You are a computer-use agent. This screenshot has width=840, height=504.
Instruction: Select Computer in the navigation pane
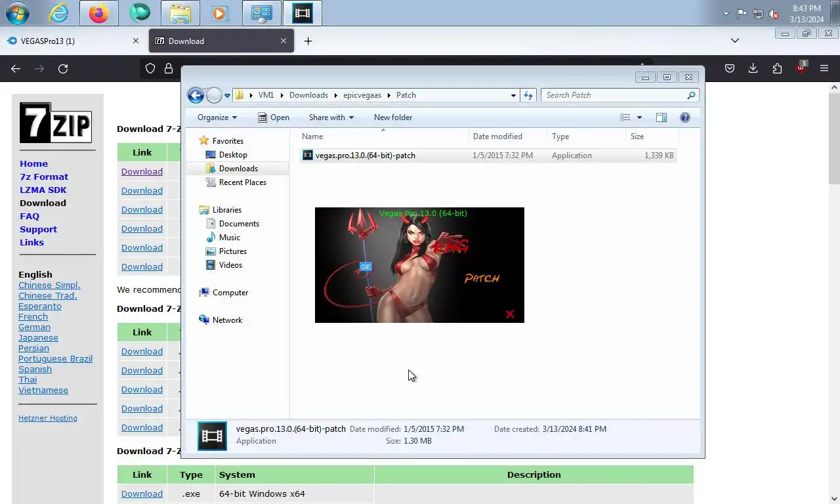tap(230, 293)
